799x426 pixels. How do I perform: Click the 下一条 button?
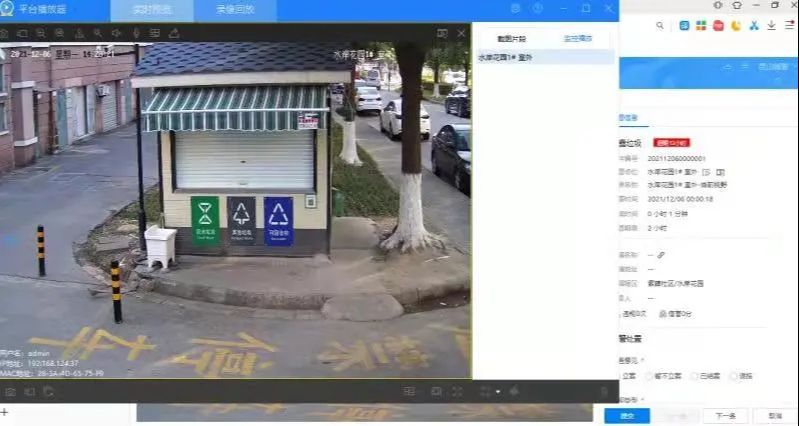coord(725,415)
